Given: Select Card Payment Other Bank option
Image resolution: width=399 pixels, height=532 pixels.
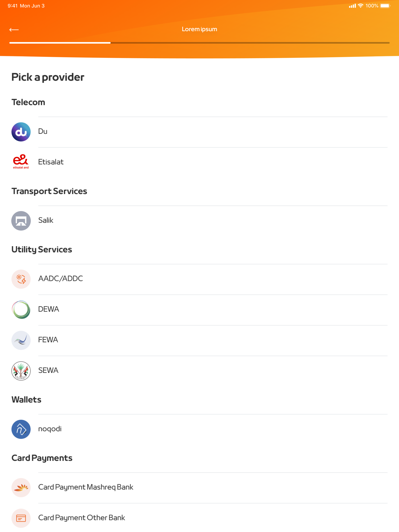Looking at the screenshot, I should (169, 518).
